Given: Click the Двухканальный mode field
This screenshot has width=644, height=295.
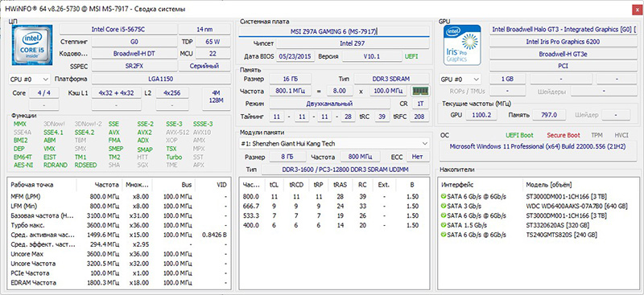Looking at the screenshot, I should point(330,104).
